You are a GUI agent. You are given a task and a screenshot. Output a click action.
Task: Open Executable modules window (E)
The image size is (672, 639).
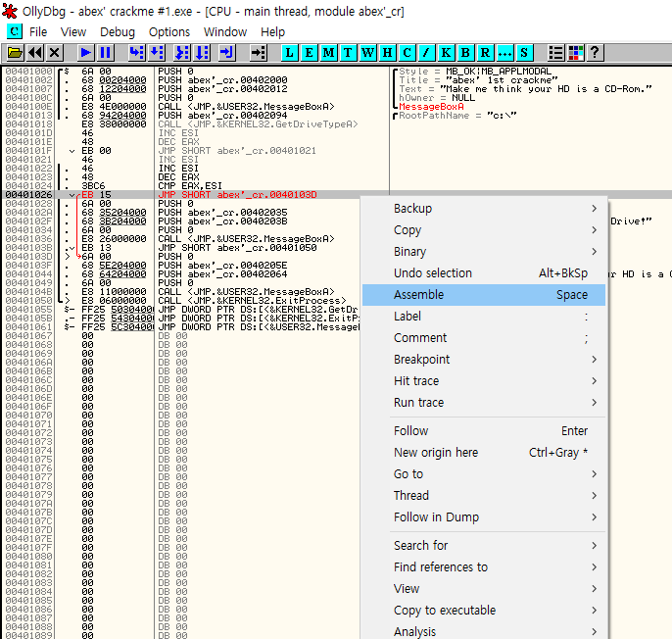309,53
